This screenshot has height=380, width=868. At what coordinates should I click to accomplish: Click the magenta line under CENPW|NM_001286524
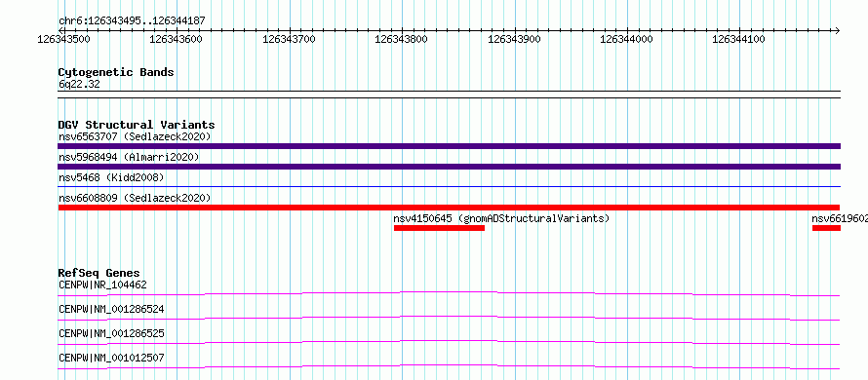pos(449,318)
